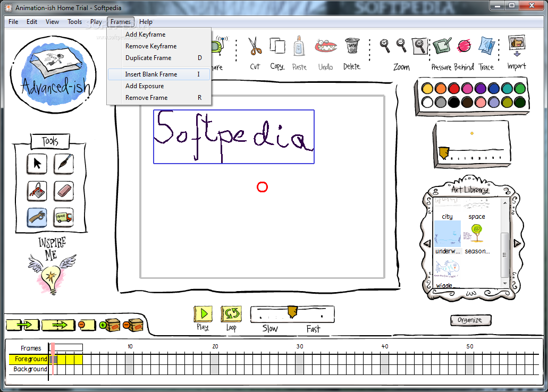Screen dimensions: 548x392
Task: Click the Import picture icon
Action: 517,46
